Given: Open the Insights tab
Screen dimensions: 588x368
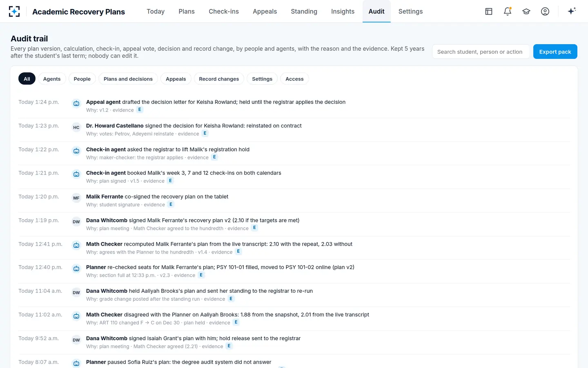Looking at the screenshot, I should (343, 11).
